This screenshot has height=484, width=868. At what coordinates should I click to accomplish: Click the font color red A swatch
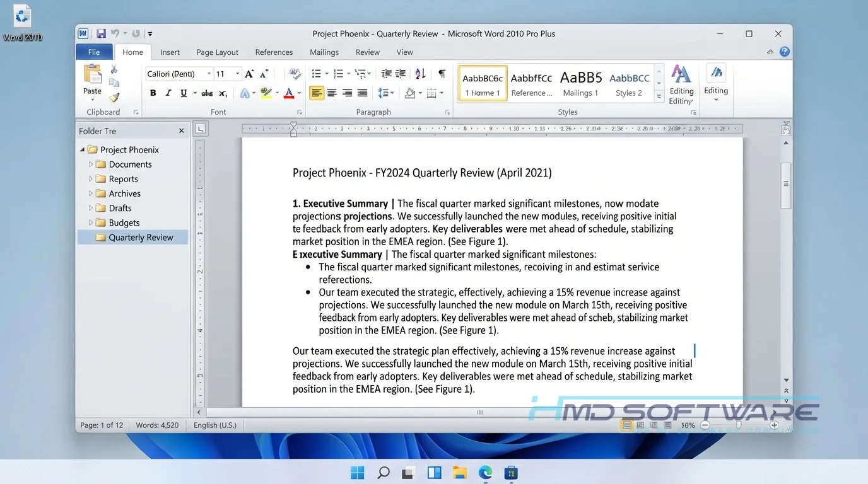[289, 93]
